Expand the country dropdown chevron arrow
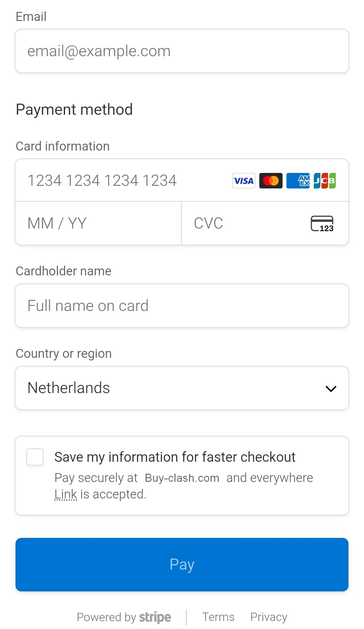This screenshot has height=629, width=364. [331, 389]
